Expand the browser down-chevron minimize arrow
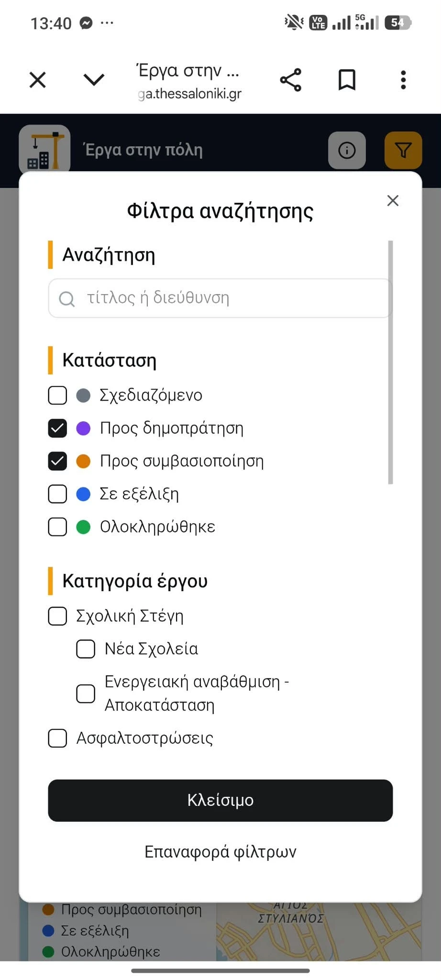The width and height of the screenshot is (441, 980). tap(94, 79)
